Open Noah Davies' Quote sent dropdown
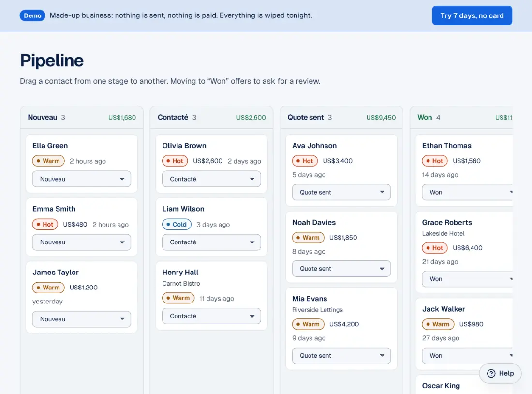 [341, 269]
